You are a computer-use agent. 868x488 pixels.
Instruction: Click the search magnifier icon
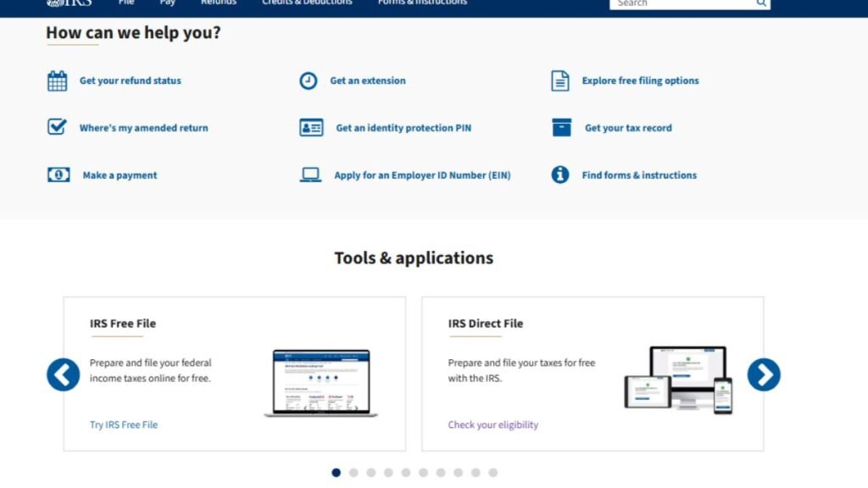point(761,3)
